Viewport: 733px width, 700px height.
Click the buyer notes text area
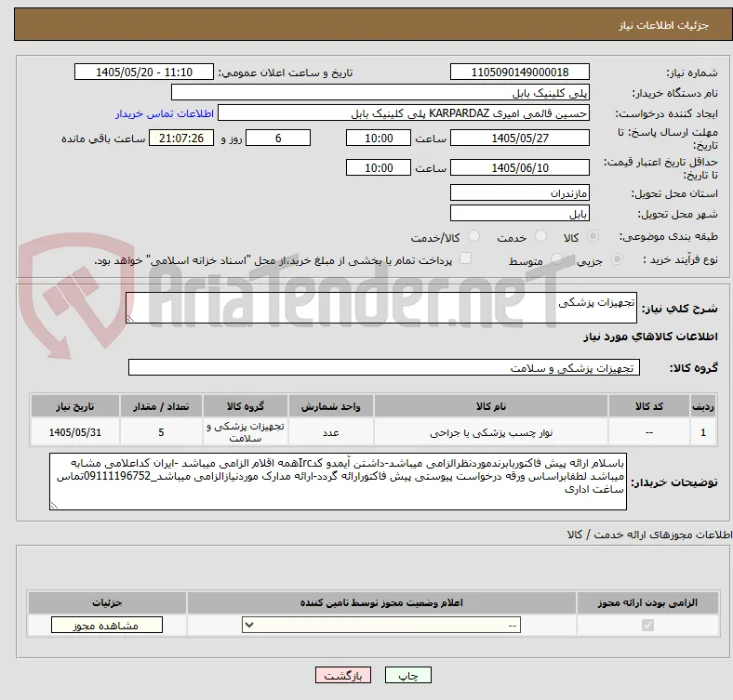tap(338, 482)
